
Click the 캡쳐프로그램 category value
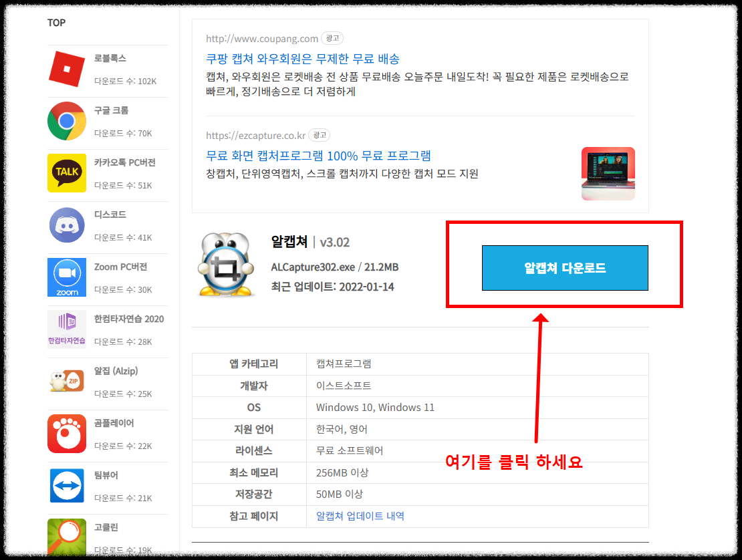point(344,364)
